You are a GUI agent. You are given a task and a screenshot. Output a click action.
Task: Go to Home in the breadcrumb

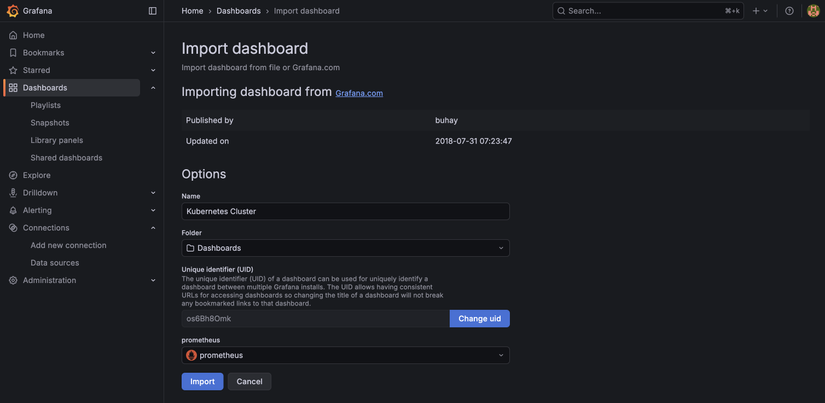[192, 11]
